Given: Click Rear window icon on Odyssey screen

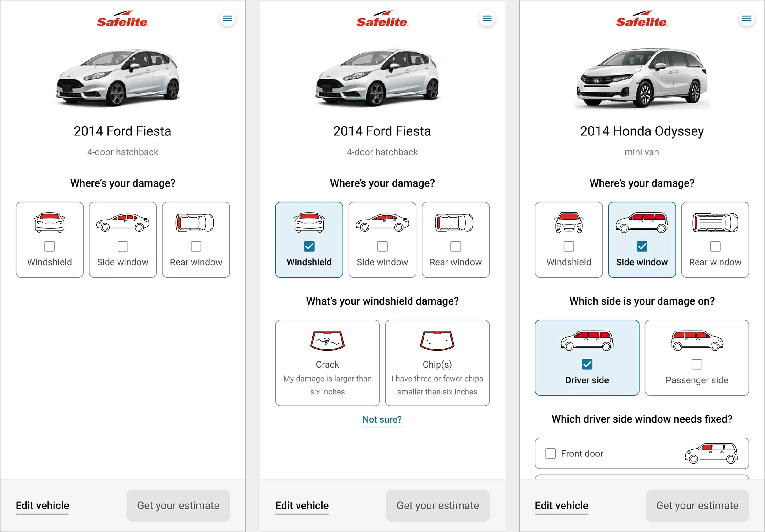Looking at the screenshot, I should coord(715,223).
